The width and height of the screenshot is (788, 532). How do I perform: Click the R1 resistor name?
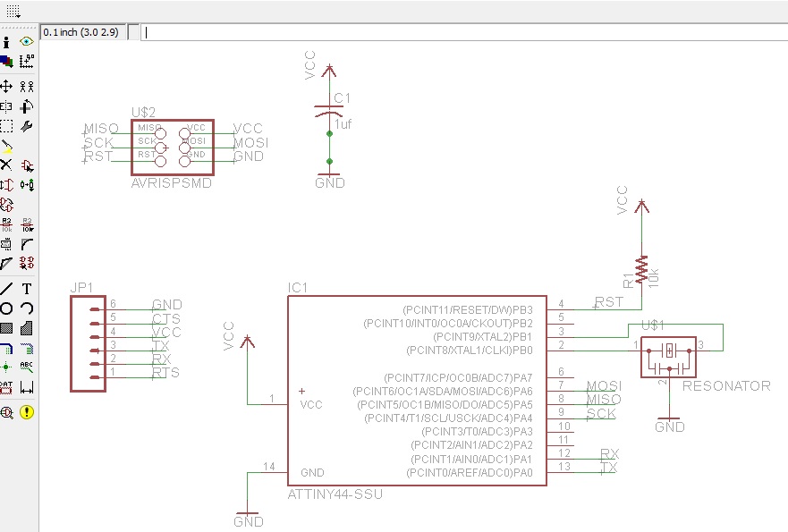point(628,281)
